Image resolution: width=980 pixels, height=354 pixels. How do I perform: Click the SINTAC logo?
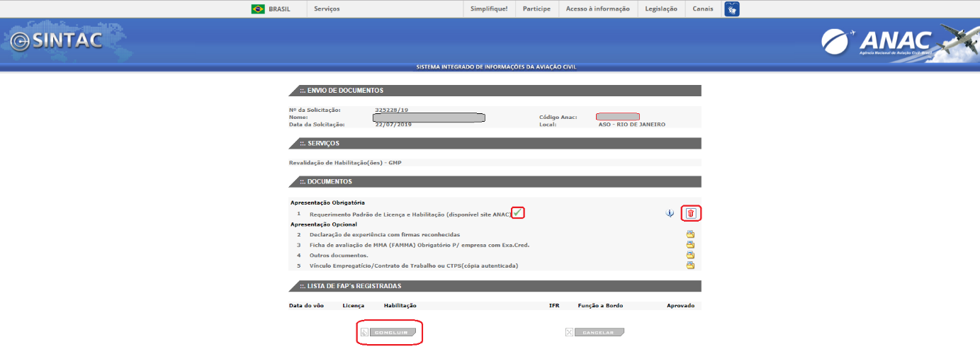coord(57,41)
